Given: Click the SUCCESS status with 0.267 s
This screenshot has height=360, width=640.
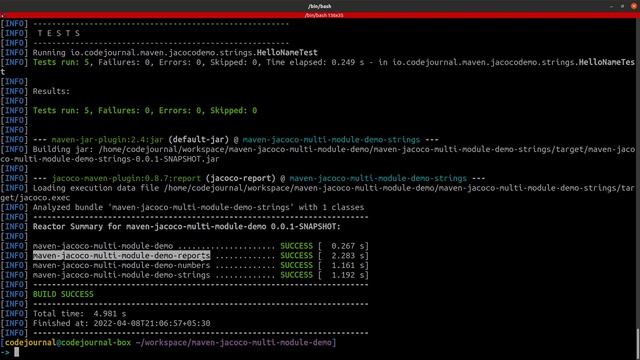Looking at the screenshot, I should point(296,246).
